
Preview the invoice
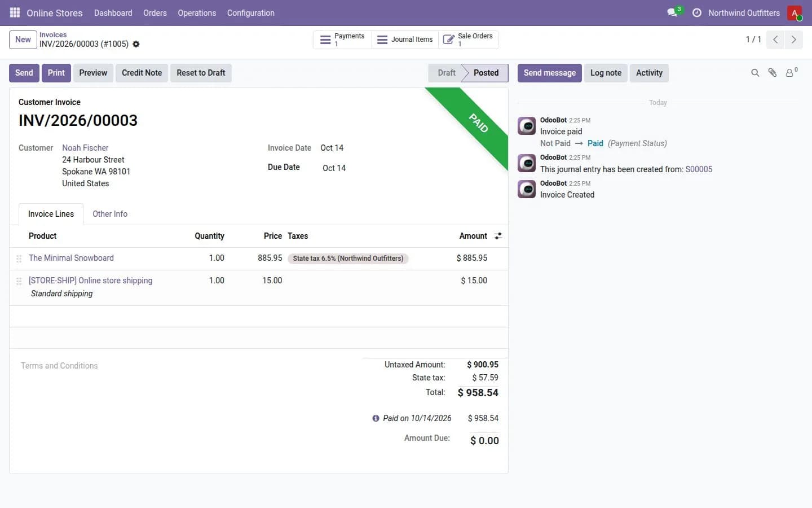pos(93,73)
